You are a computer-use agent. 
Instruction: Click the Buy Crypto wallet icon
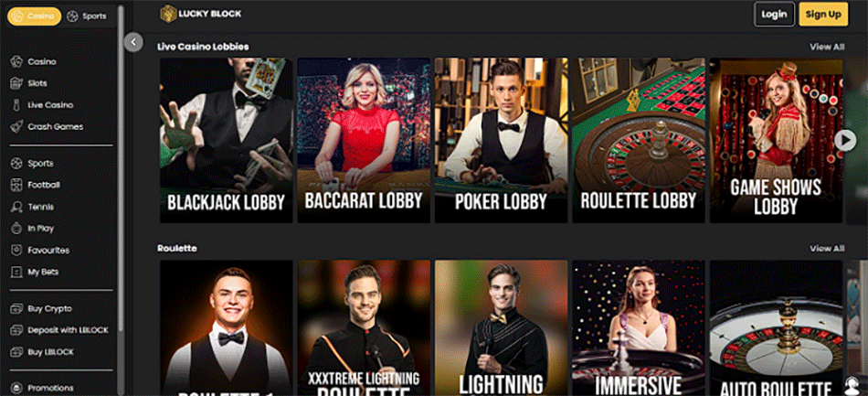16,308
